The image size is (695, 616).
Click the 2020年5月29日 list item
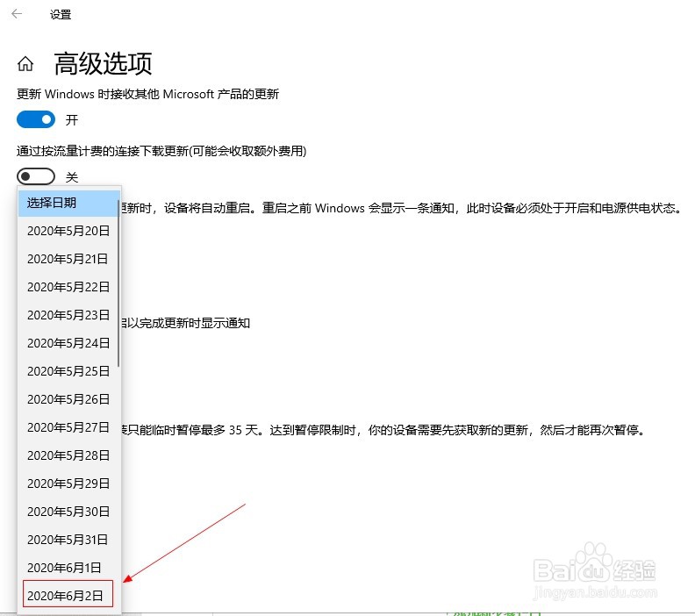click(x=68, y=483)
